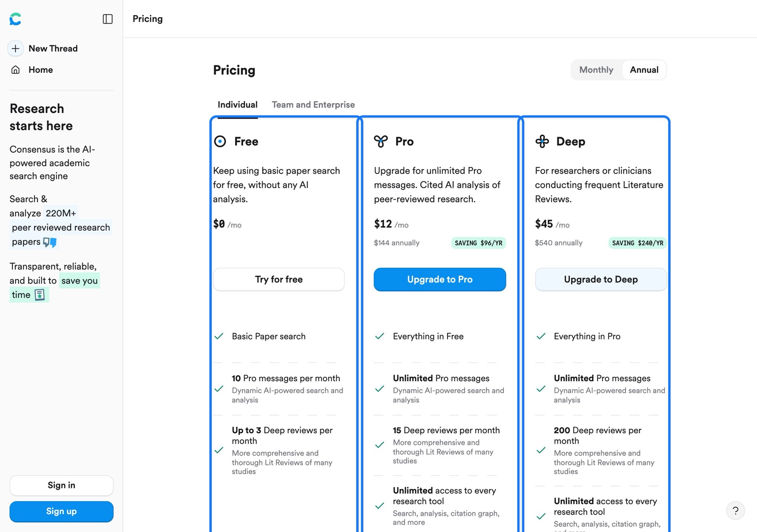Click the Pro plan icon
This screenshot has width=757, height=532.
(x=381, y=141)
